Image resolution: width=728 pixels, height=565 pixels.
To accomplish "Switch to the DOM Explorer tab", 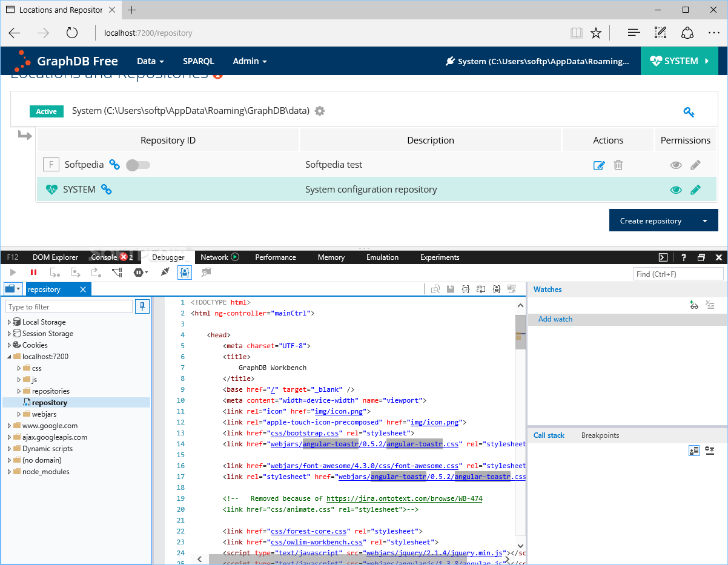I will (x=55, y=257).
